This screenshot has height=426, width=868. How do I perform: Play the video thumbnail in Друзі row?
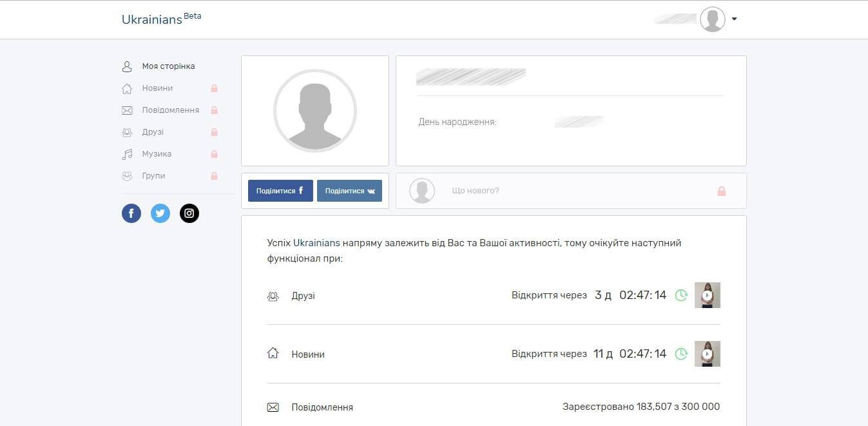(x=708, y=295)
